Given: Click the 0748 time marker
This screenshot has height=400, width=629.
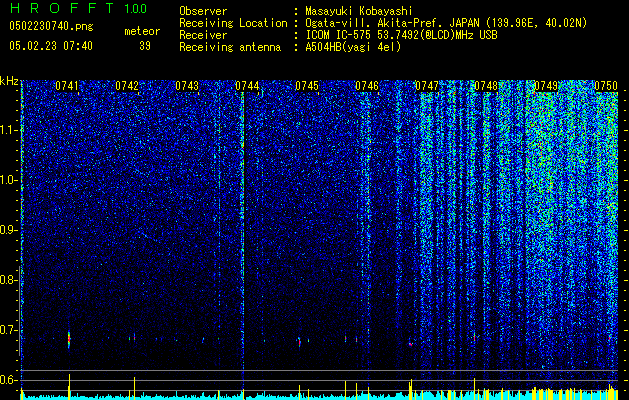Looking at the screenshot, I should (x=486, y=86).
